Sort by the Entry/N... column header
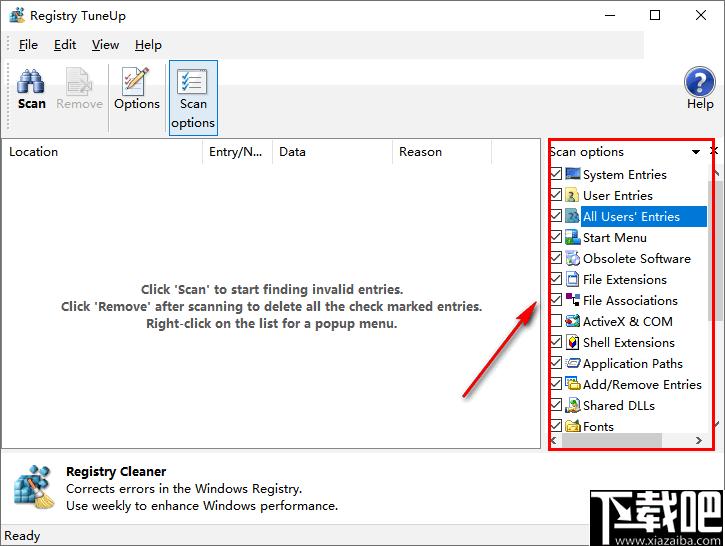Viewport: 725px width, 546px height. pos(237,152)
